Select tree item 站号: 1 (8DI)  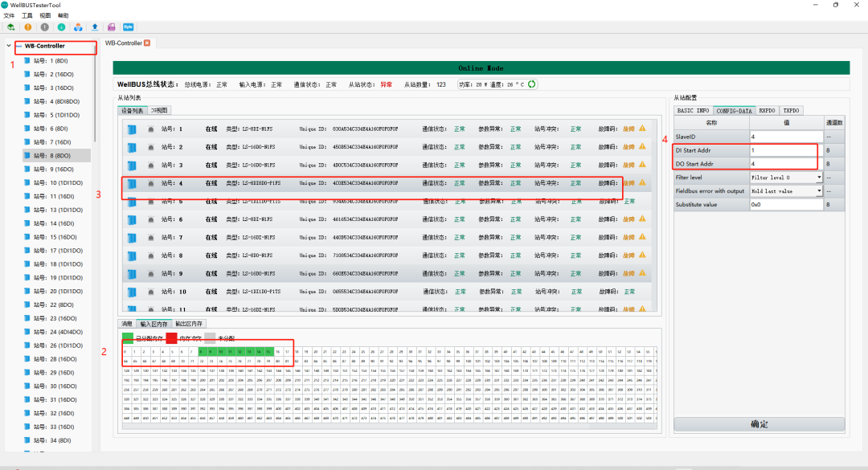[x=51, y=61]
